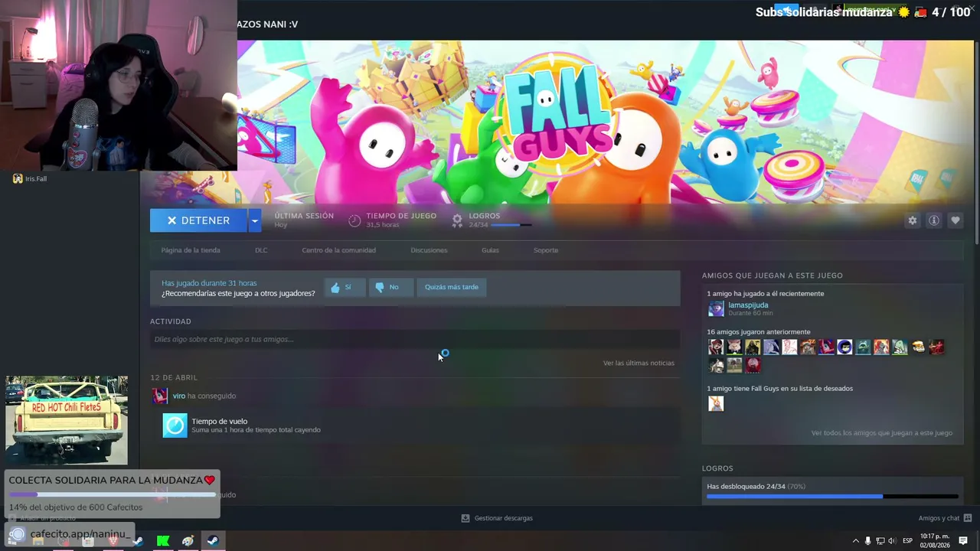Focus the 'Diles algo sobre este juego' field
Viewport: 980px width, 551px height.
coord(415,339)
